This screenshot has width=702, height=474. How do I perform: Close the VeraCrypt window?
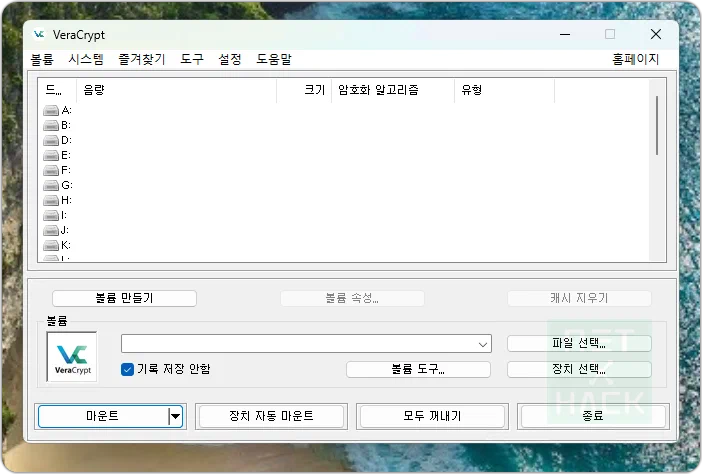click(x=656, y=34)
